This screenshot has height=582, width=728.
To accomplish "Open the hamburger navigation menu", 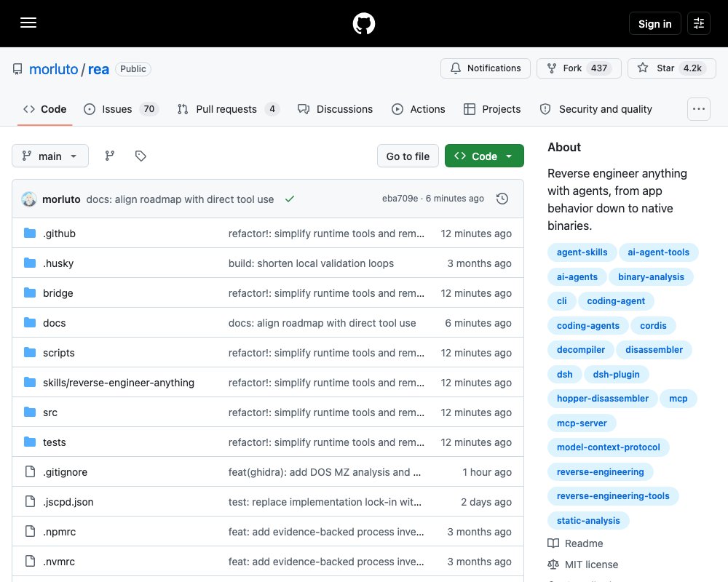I will tap(28, 23).
